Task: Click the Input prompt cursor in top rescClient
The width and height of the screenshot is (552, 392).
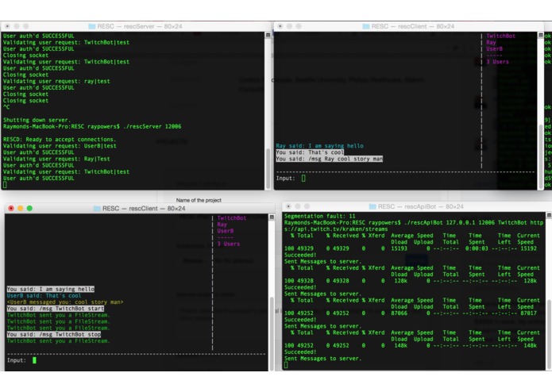Action: click(x=303, y=179)
